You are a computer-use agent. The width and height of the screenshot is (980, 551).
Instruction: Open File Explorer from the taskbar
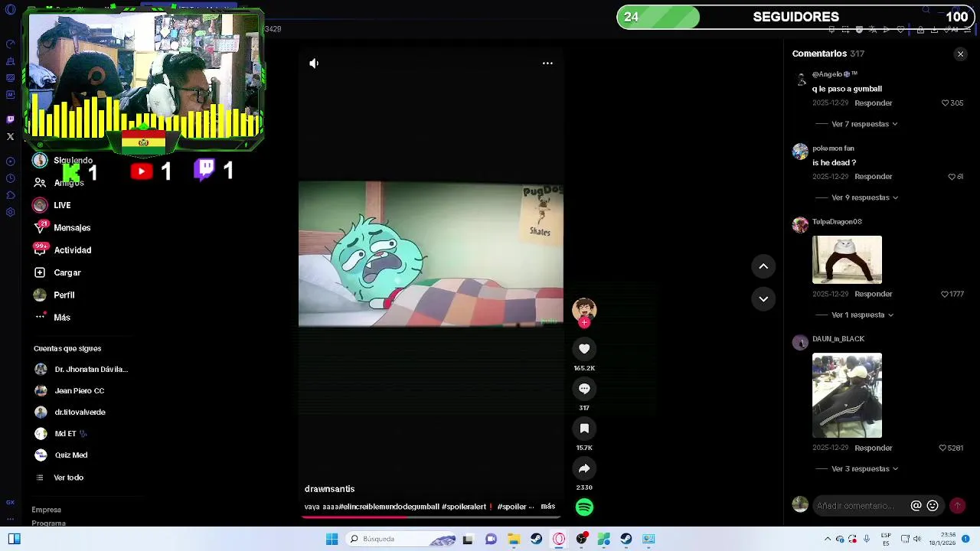pyautogui.click(x=514, y=540)
